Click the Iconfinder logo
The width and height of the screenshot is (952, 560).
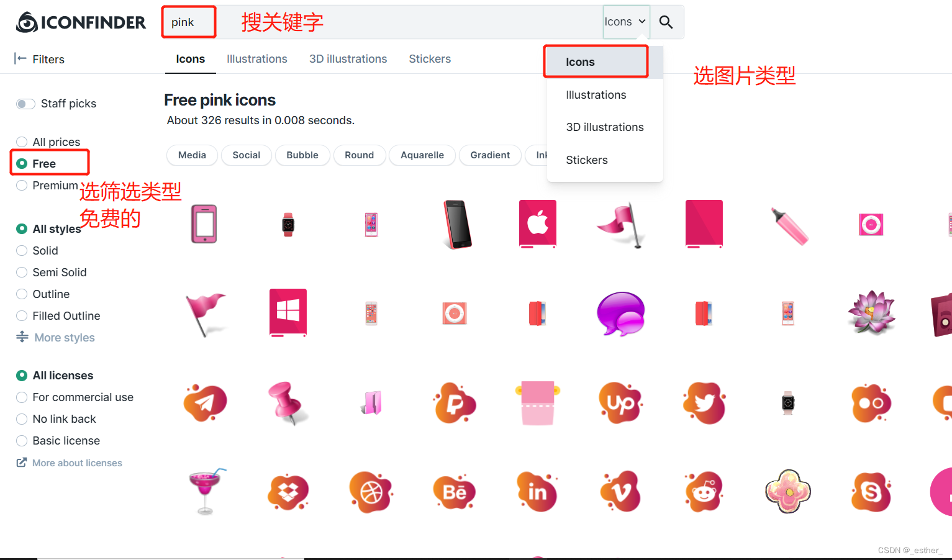click(81, 22)
